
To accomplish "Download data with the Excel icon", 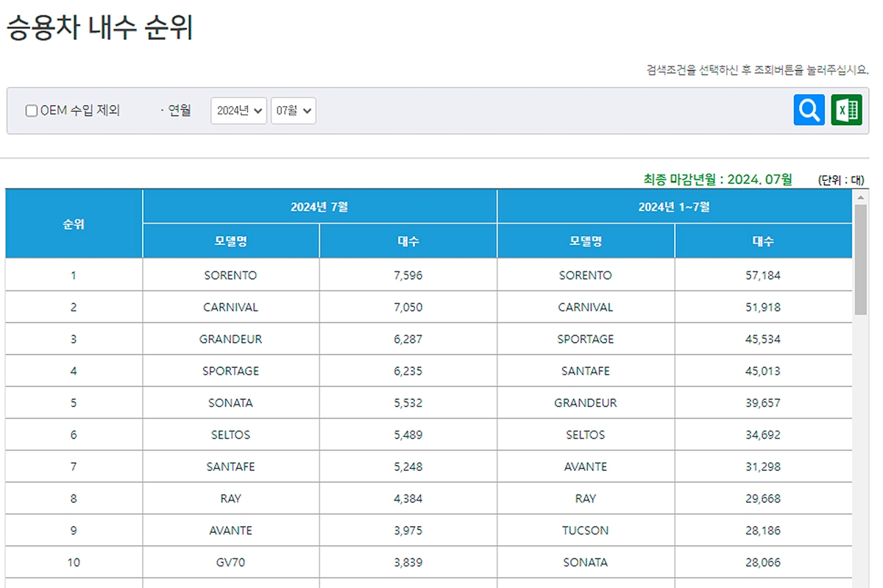I will coord(846,110).
